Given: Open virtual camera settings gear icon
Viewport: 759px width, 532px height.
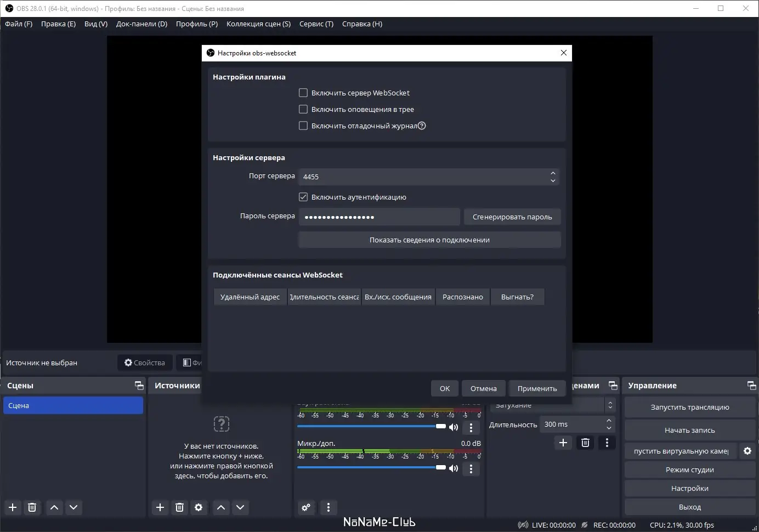Looking at the screenshot, I should click(x=747, y=451).
